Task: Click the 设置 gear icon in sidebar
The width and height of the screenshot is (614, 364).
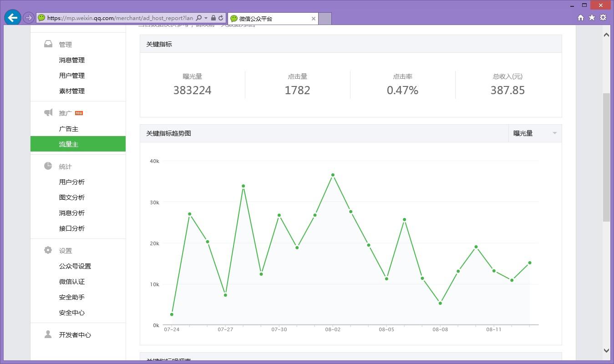Action: point(48,250)
